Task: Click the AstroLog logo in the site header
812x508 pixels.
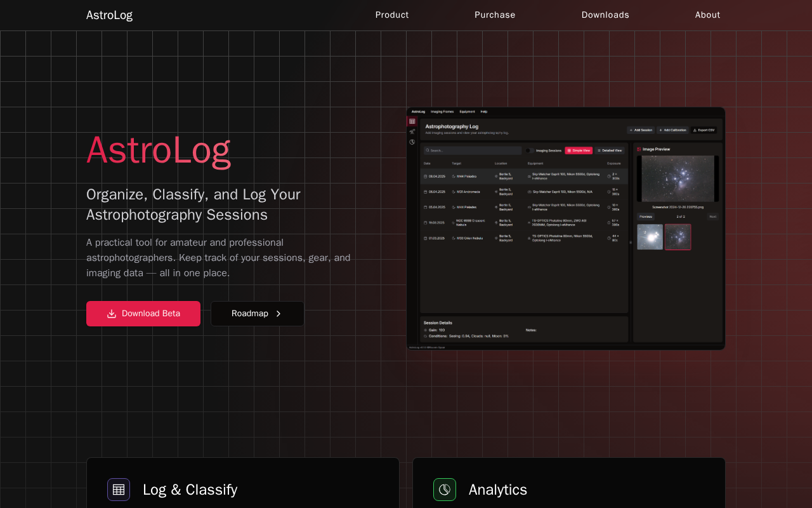Action: tap(109, 15)
